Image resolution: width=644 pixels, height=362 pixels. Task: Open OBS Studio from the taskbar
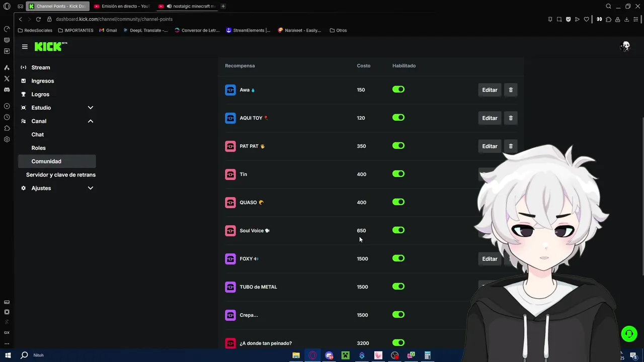tap(395, 355)
